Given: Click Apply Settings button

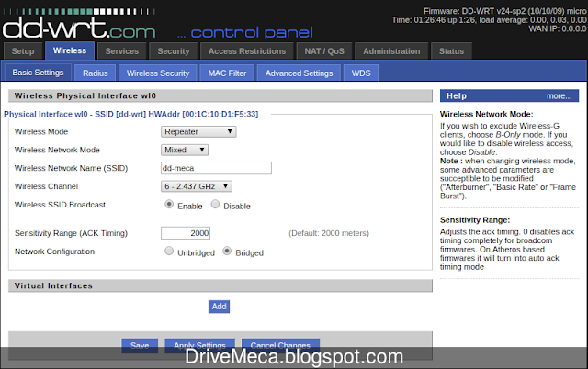Looking at the screenshot, I should 199,345.
